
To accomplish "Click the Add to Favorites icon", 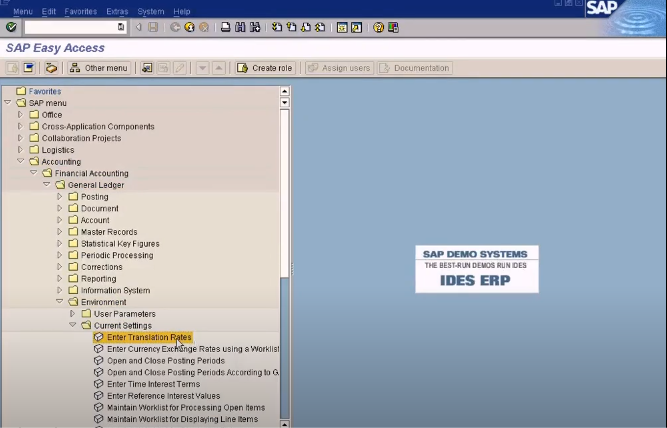I will [x=147, y=68].
